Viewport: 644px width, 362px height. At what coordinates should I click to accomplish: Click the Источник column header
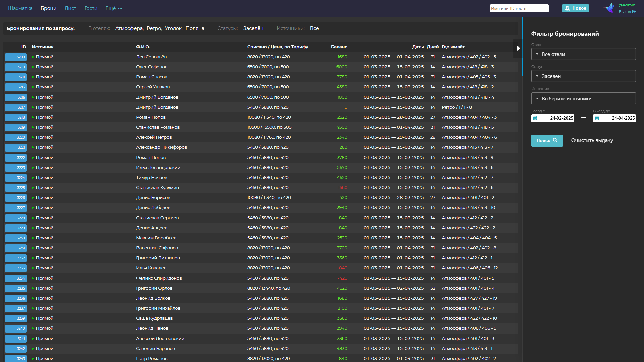pyautogui.click(x=43, y=47)
